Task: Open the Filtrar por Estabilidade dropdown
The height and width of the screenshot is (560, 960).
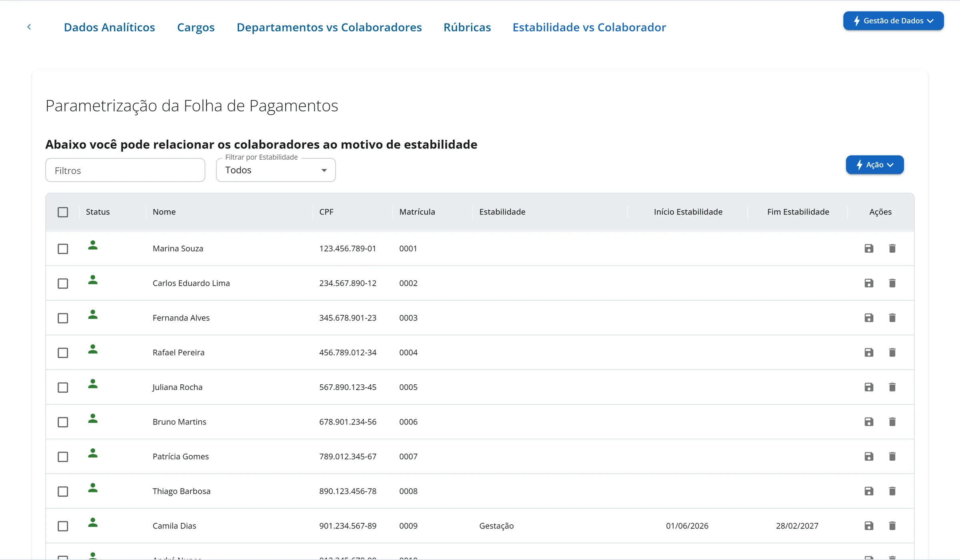Action: pos(276,170)
